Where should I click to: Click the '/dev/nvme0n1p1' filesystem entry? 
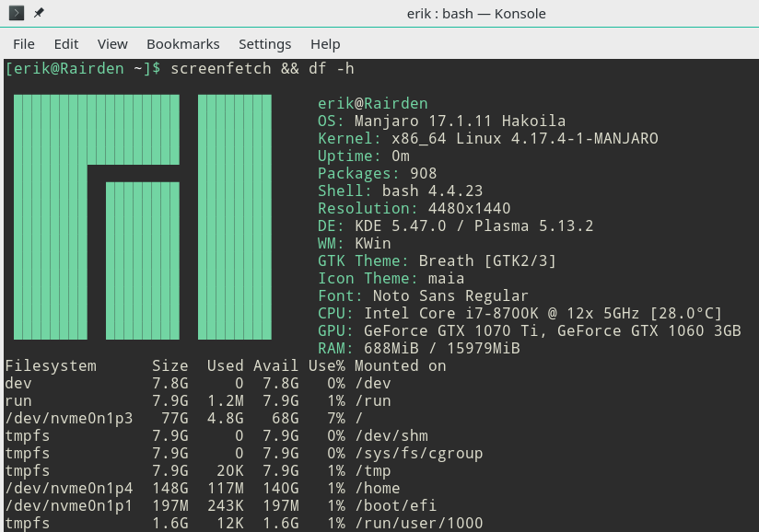(69, 505)
